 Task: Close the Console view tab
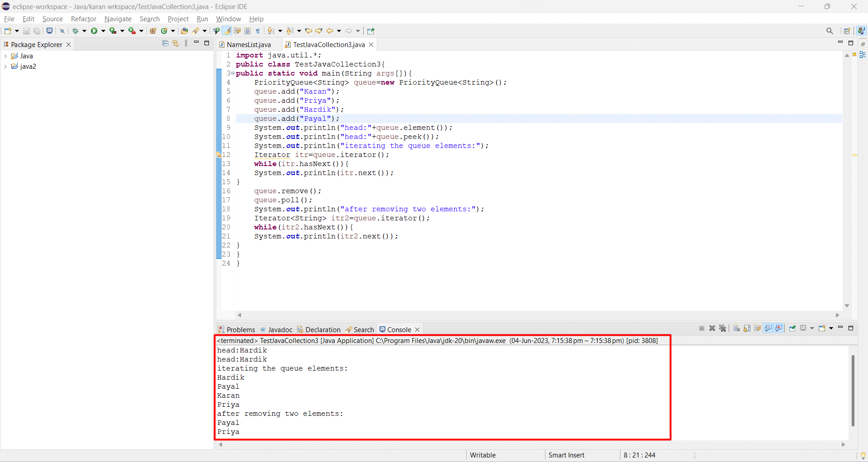click(x=417, y=329)
